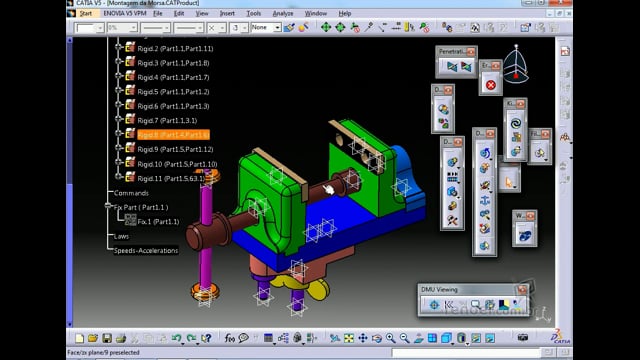Click the playback arrows simulation player icon
Viewport: 640px width, 360px height.
click(452, 177)
